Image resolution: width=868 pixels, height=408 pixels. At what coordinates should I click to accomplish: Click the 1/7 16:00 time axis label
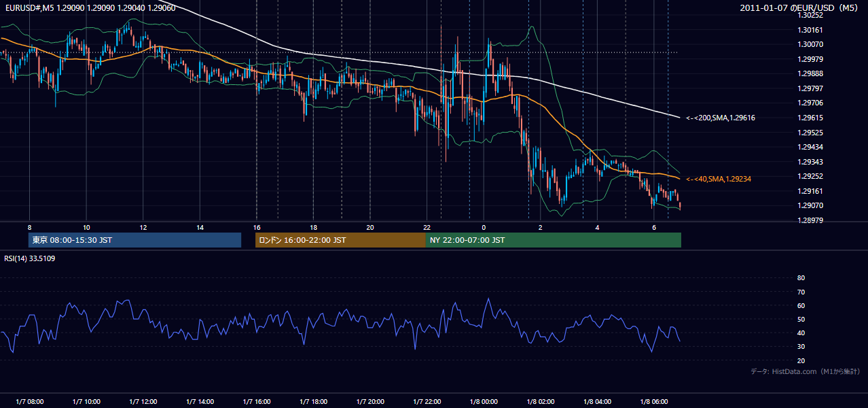[x=256, y=402]
